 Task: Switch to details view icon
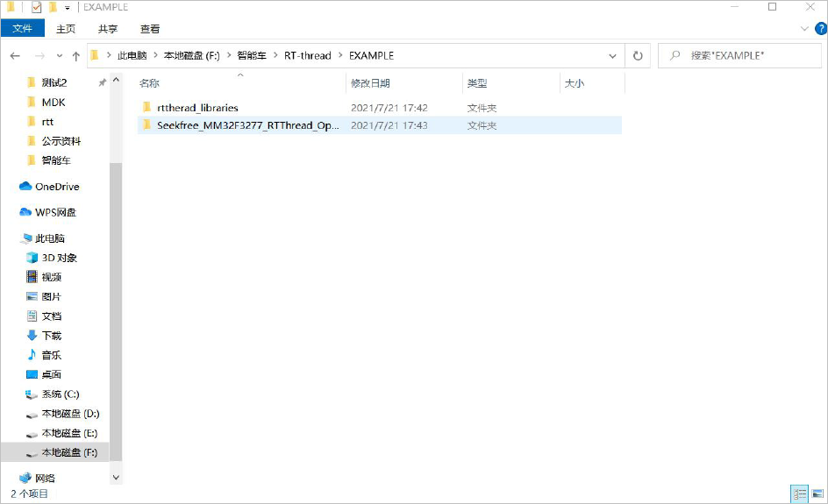(799, 494)
